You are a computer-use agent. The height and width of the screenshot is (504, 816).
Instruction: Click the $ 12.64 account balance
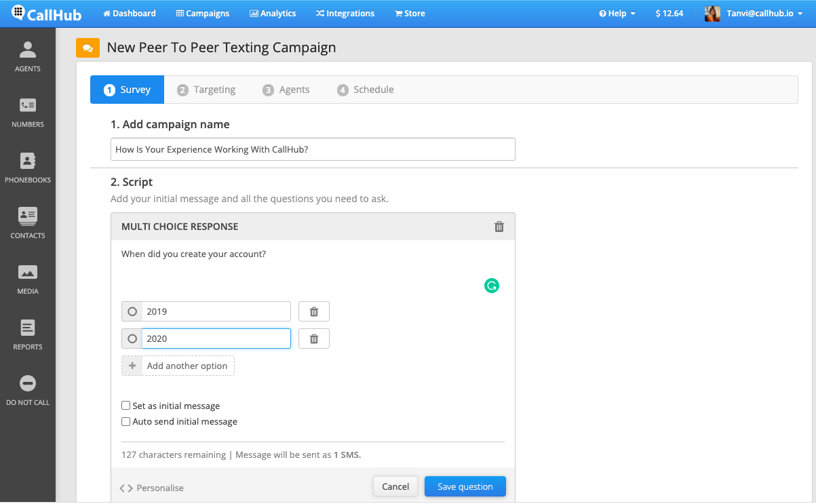click(x=669, y=14)
